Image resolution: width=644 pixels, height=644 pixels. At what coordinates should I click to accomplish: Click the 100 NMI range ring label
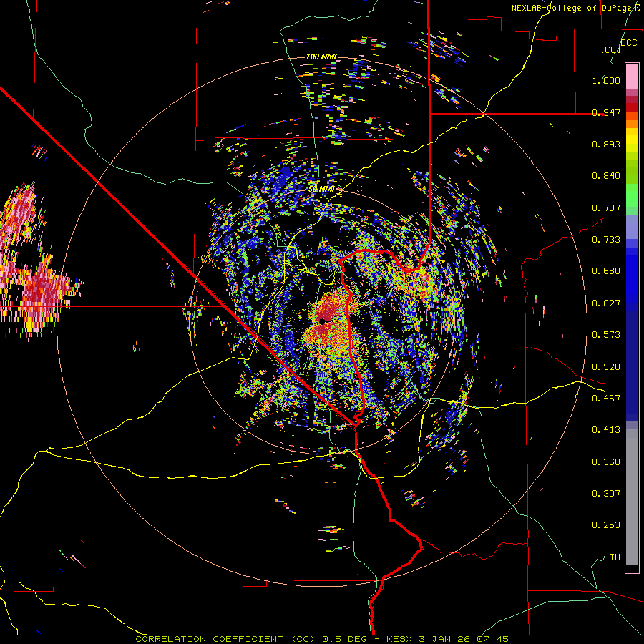pyautogui.click(x=321, y=57)
